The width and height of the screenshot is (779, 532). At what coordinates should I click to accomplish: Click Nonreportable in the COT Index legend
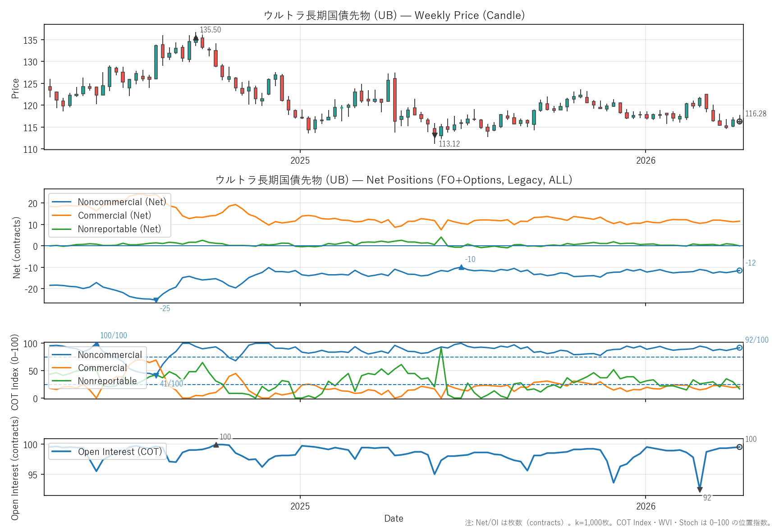107,381
